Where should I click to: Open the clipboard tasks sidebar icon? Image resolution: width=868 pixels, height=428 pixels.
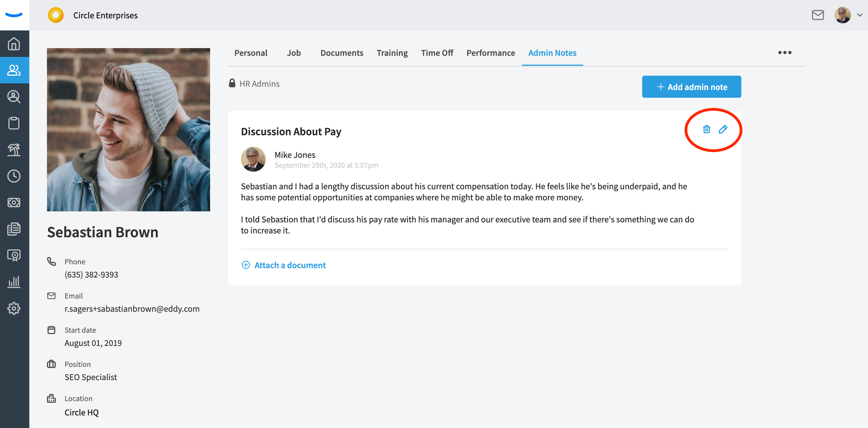pyautogui.click(x=14, y=123)
